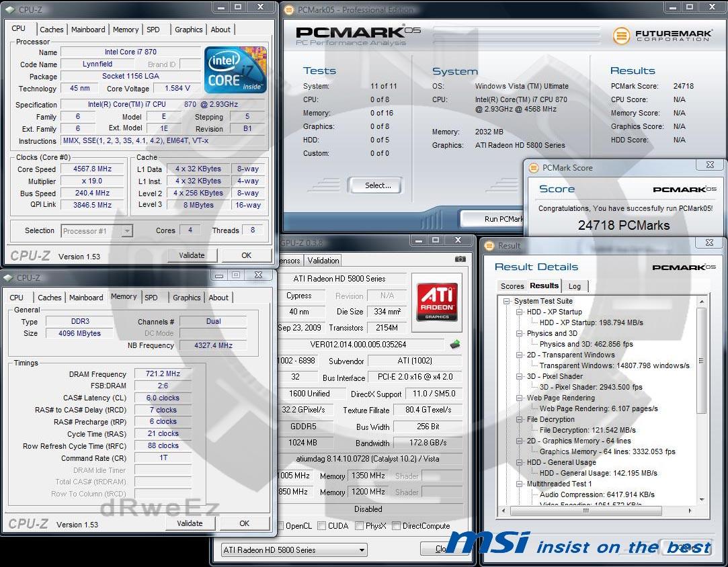Click the scroll-down arrow in Result Details
Viewport: 728px width, 567px height.
(x=702, y=500)
